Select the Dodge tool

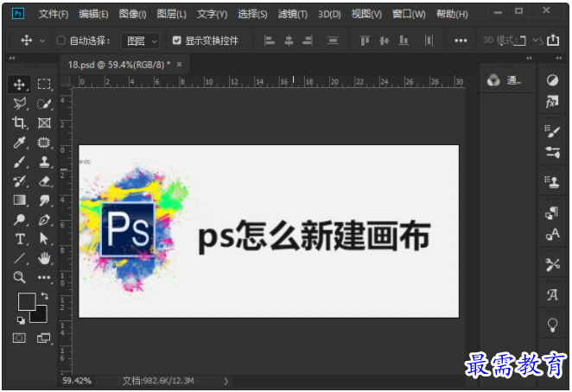pos(19,219)
